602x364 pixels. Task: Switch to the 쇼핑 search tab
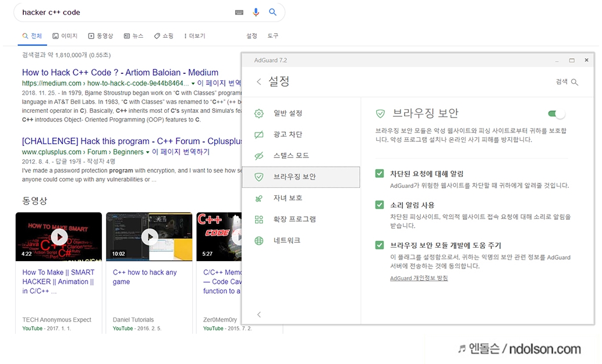click(x=164, y=35)
